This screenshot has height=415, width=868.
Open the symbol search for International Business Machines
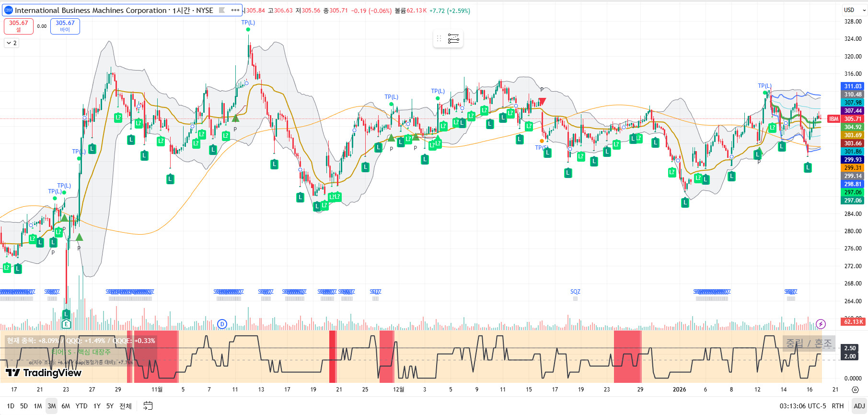click(x=114, y=10)
